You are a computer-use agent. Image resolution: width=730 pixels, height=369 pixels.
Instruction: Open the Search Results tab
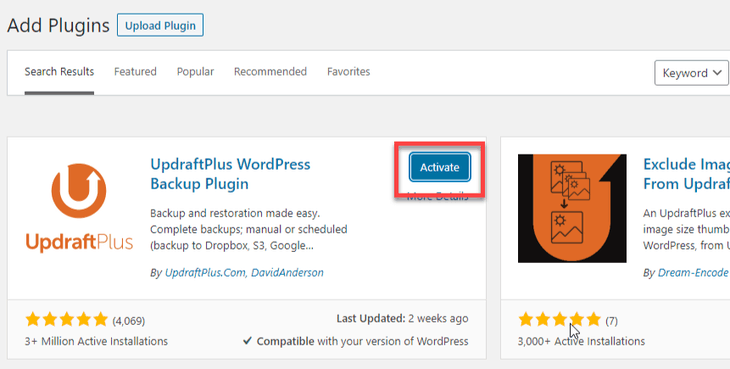pos(59,72)
